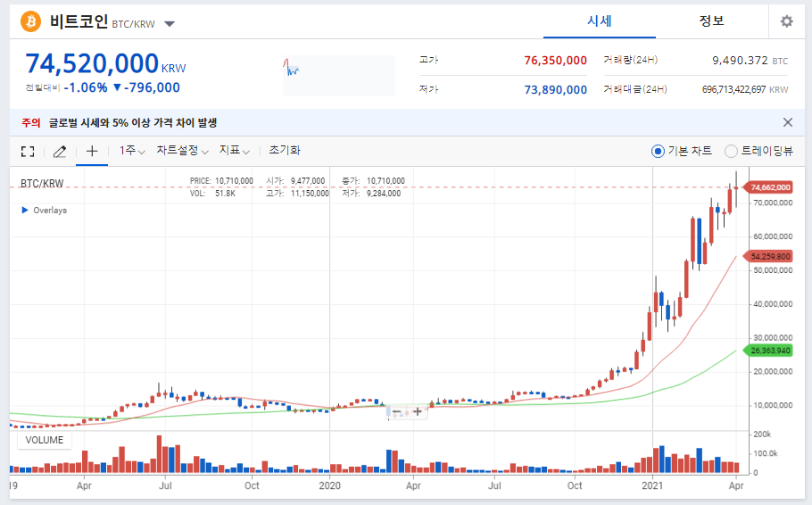Click the 2020 date axis label
Image resolution: width=812 pixels, height=505 pixels.
[x=329, y=486]
